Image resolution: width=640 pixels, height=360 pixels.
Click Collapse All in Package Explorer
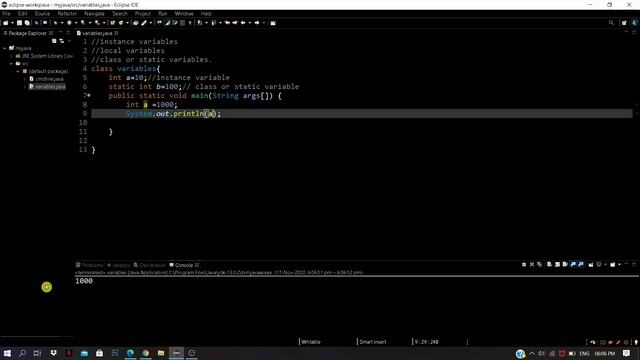54,41
